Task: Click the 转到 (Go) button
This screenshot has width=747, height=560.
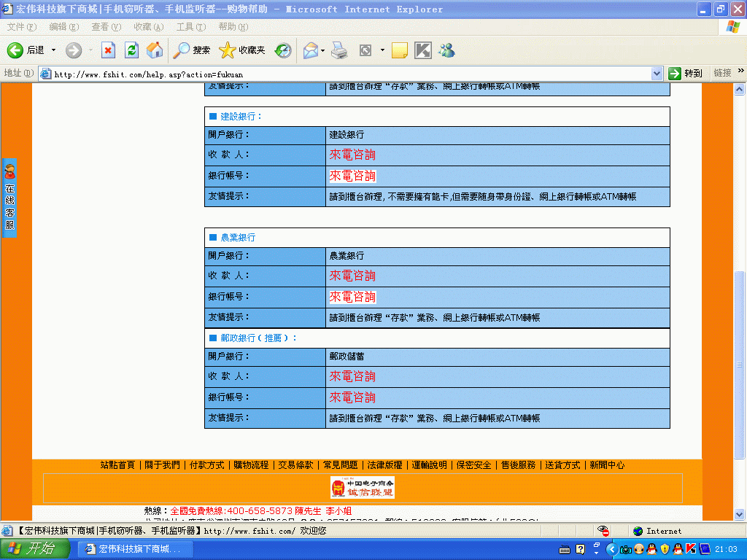Action: click(x=686, y=74)
